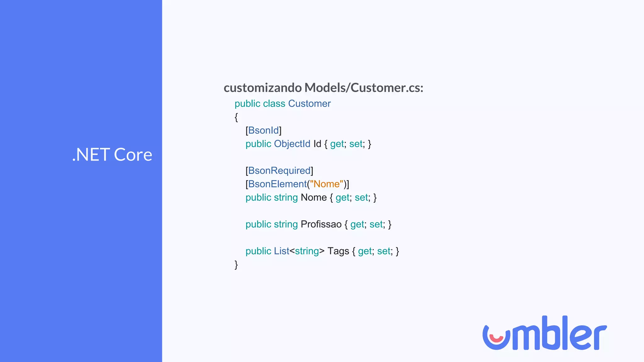644x362 pixels.
Task: Select heading 'customizando Models/Customer.cs:'
Action: coord(324,88)
